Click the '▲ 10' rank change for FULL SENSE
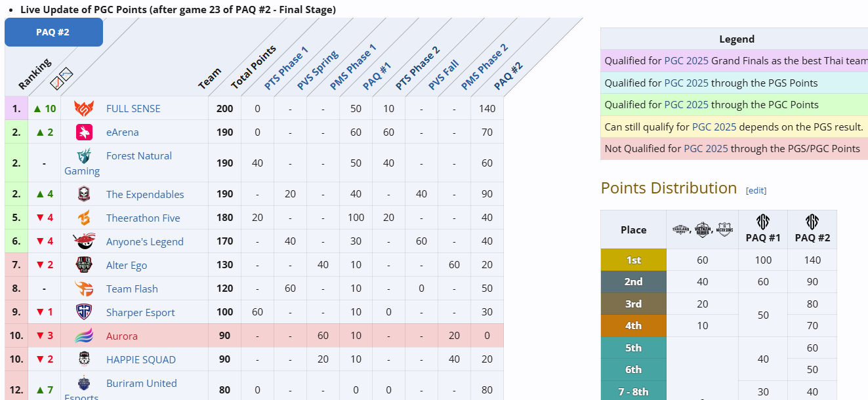868x400 pixels. (45, 109)
